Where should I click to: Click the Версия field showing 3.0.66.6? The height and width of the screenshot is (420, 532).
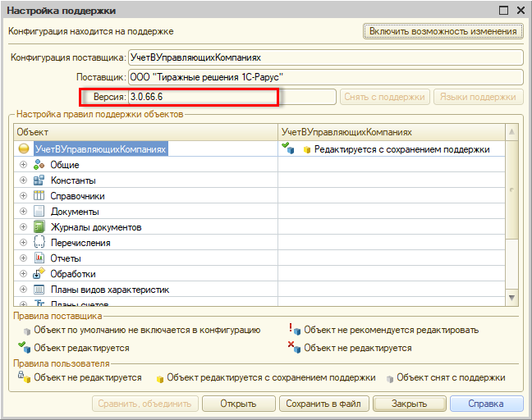(x=232, y=97)
